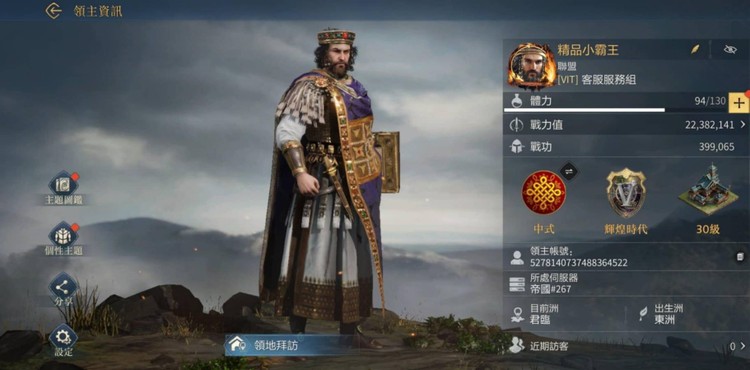
Task: Click the feather edit name icon
Action: (x=695, y=49)
